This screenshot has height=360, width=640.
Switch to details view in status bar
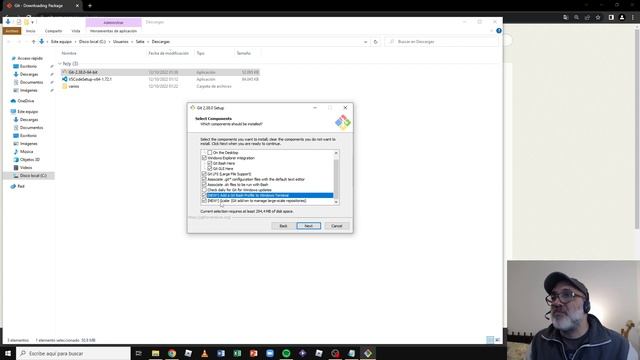490,340
